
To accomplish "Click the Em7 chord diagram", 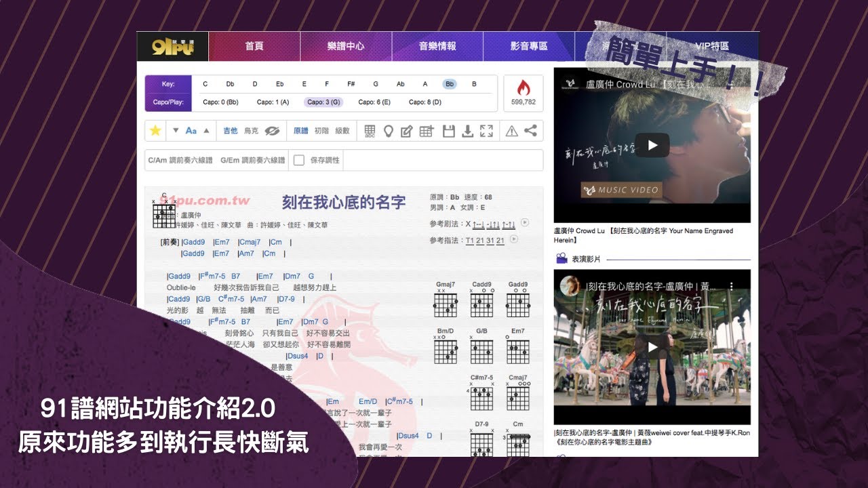I will (518, 346).
